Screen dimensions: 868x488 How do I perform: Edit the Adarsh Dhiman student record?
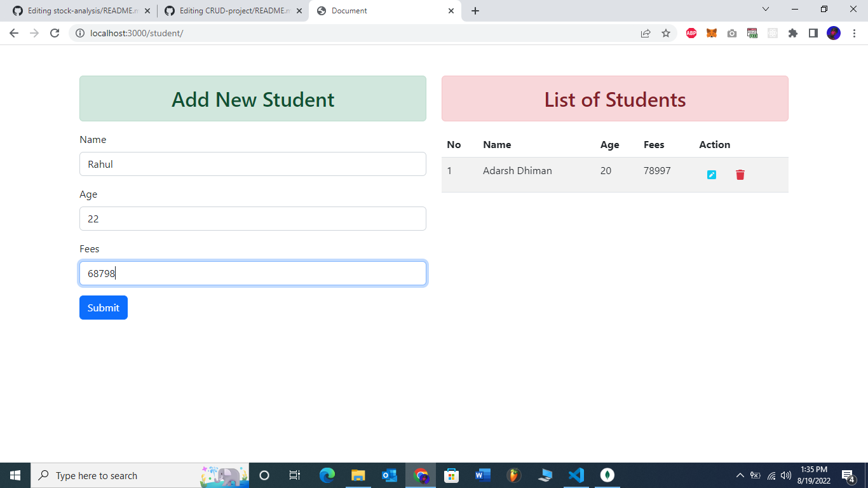712,175
